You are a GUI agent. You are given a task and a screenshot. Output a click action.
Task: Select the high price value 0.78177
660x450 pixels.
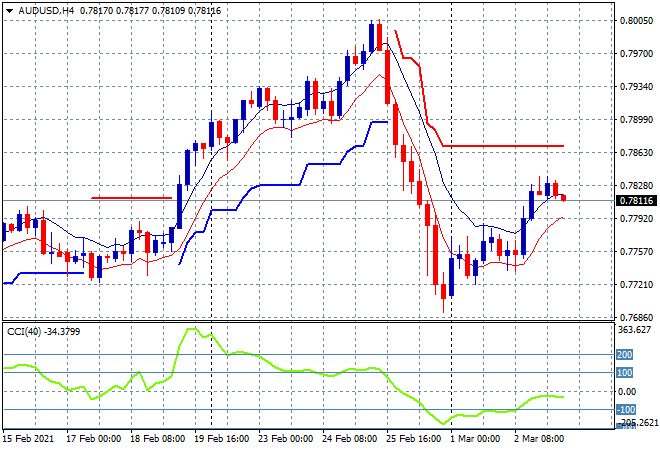(x=132, y=11)
